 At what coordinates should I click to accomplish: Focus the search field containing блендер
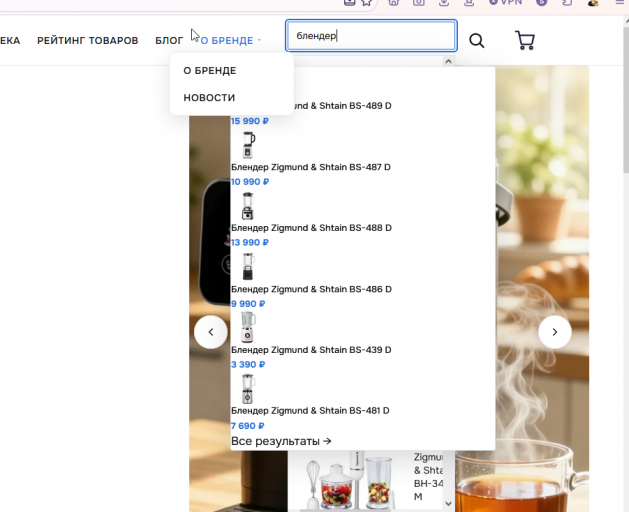click(x=371, y=36)
